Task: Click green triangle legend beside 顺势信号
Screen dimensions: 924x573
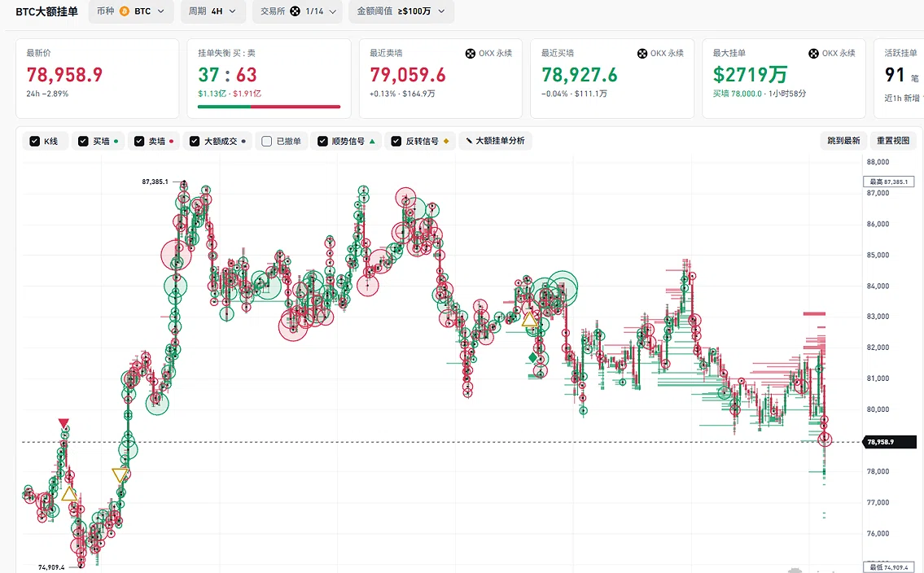Action: click(x=372, y=142)
